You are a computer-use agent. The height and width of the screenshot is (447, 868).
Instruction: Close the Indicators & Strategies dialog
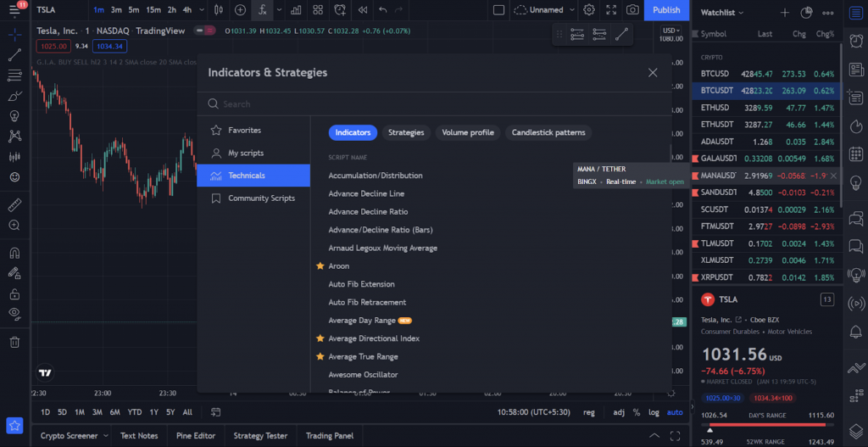click(653, 73)
